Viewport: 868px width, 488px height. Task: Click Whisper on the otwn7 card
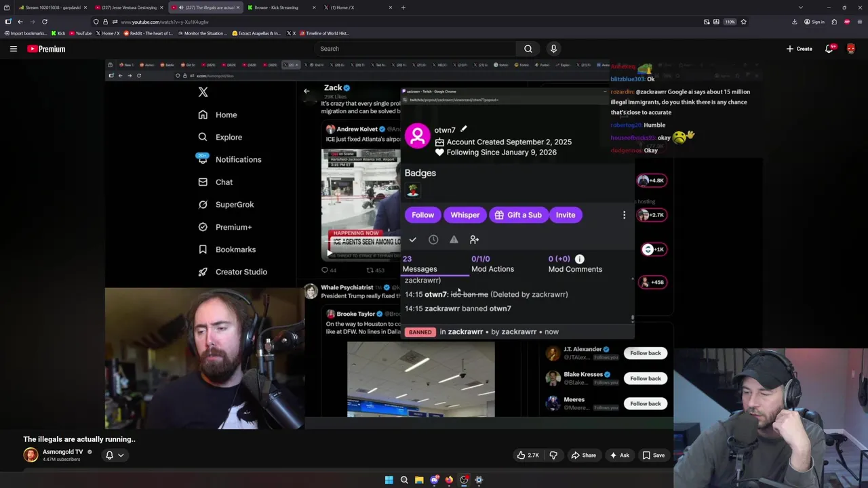click(x=465, y=215)
